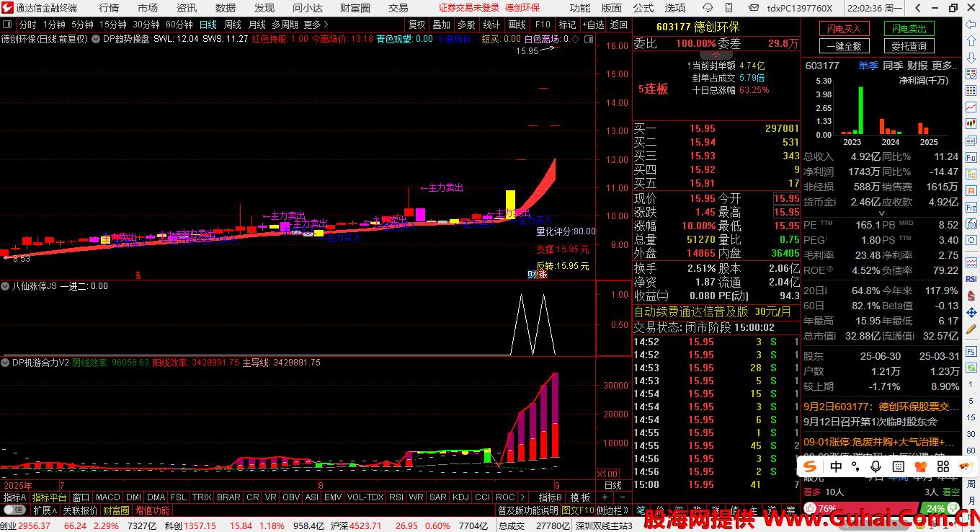Open the 行情 menu
980x532 pixels.
pyautogui.click(x=109, y=8)
